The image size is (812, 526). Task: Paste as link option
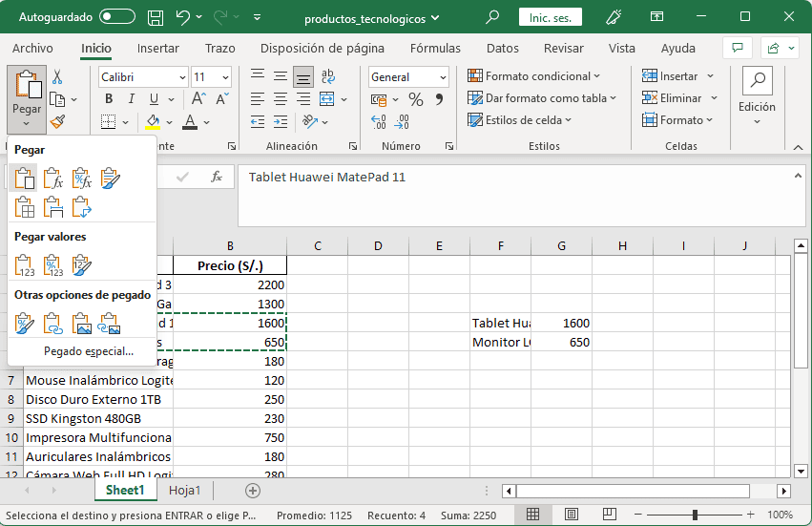pos(52,324)
